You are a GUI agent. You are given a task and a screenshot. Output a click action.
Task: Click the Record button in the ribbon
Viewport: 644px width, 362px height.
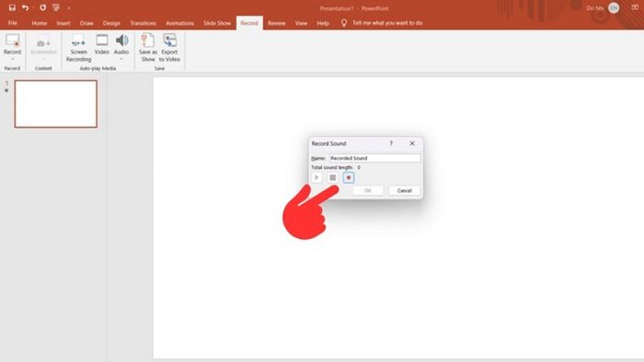tap(12, 43)
